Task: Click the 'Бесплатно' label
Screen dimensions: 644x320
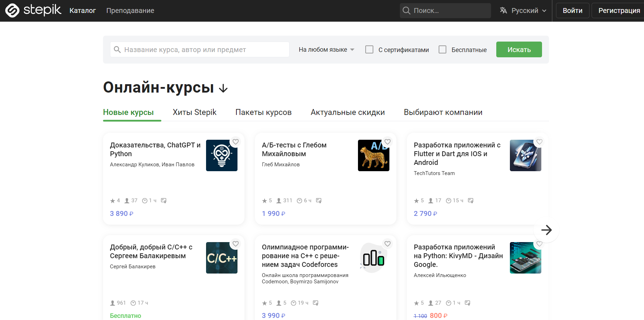Action: pos(125,315)
